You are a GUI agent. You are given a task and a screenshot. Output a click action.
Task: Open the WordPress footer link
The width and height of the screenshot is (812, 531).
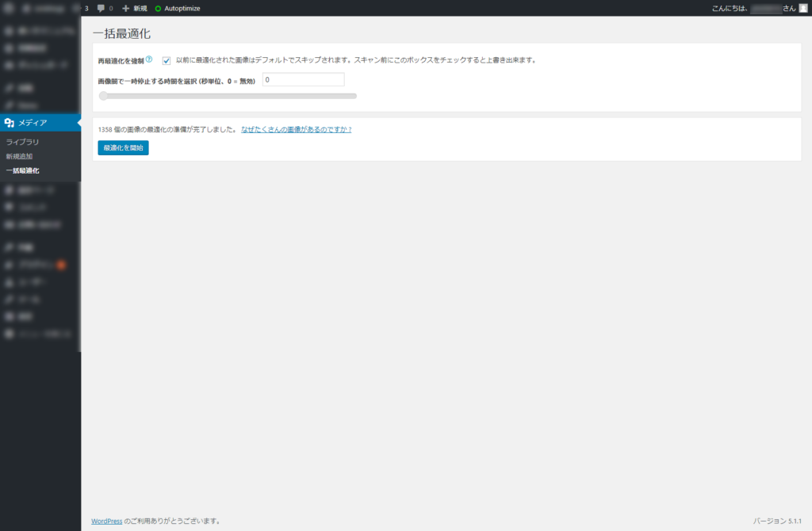pyautogui.click(x=107, y=521)
